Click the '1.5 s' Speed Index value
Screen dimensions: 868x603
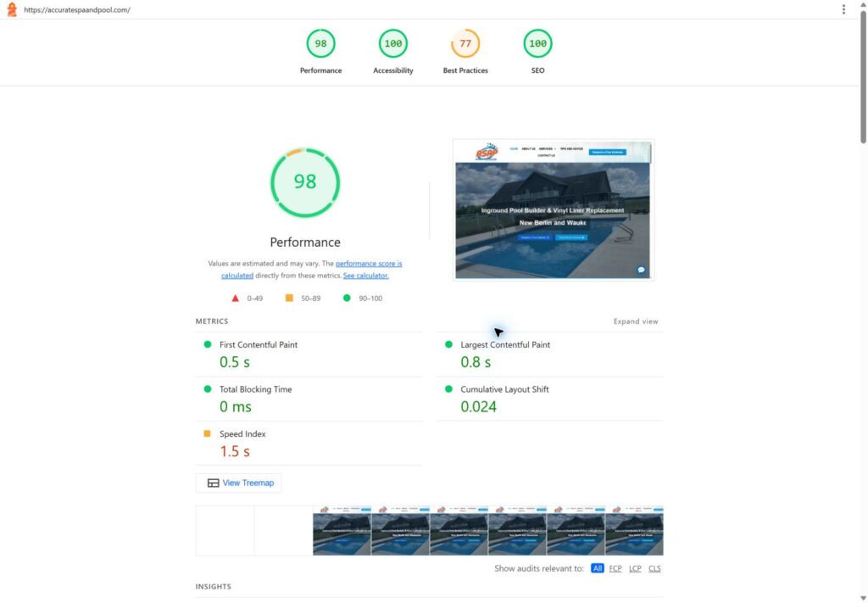coord(235,451)
